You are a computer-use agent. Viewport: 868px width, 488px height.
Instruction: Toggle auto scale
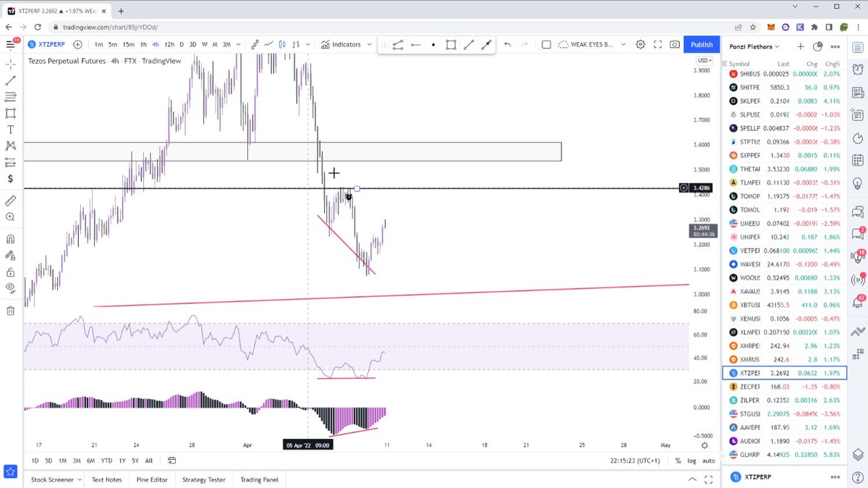pos(709,460)
